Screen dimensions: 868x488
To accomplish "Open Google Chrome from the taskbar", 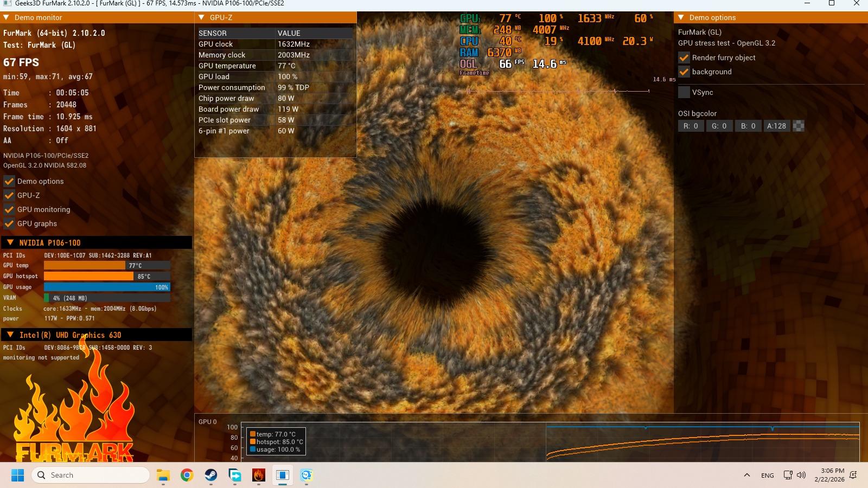I will click(187, 476).
